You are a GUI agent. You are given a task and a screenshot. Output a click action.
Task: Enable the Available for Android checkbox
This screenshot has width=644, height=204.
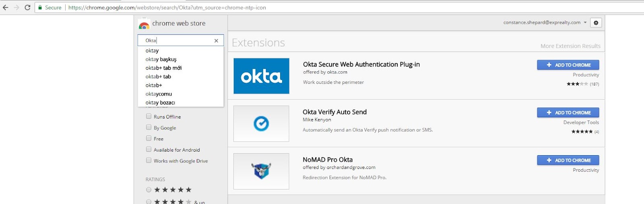[x=149, y=149]
